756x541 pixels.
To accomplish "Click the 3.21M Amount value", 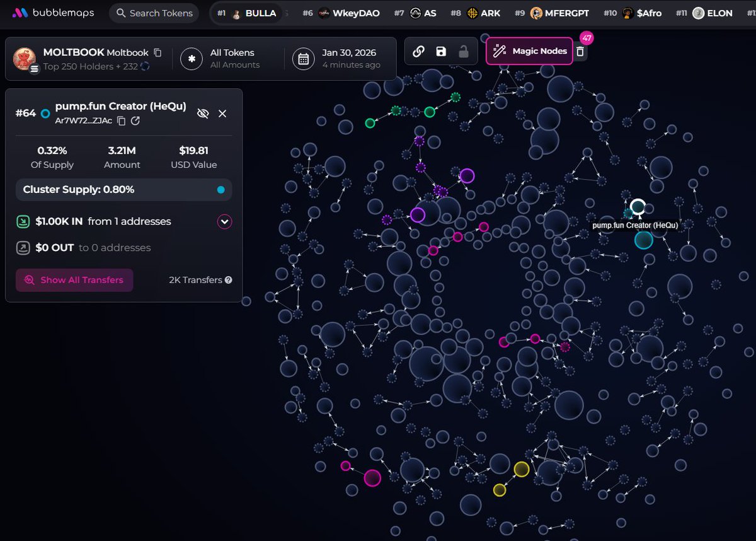I will (122, 151).
